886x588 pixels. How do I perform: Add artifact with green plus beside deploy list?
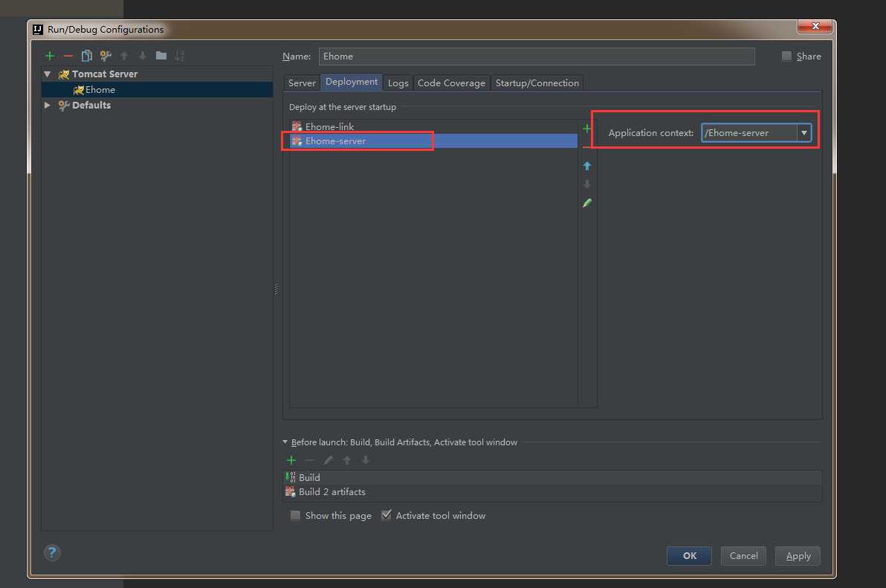[586, 129]
